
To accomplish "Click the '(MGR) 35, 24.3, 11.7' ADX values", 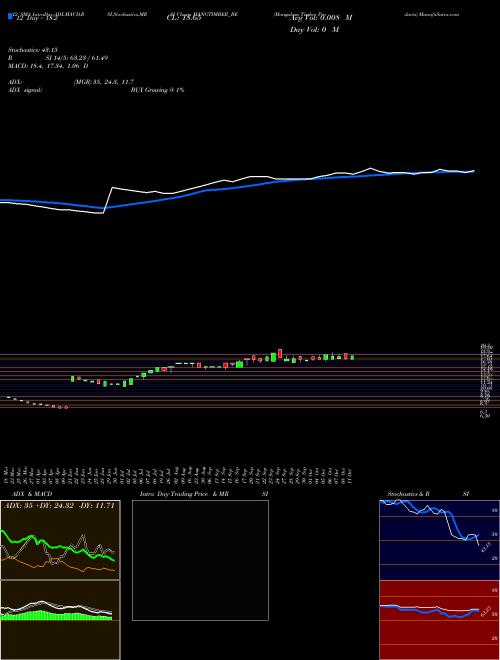I will click(x=104, y=82).
